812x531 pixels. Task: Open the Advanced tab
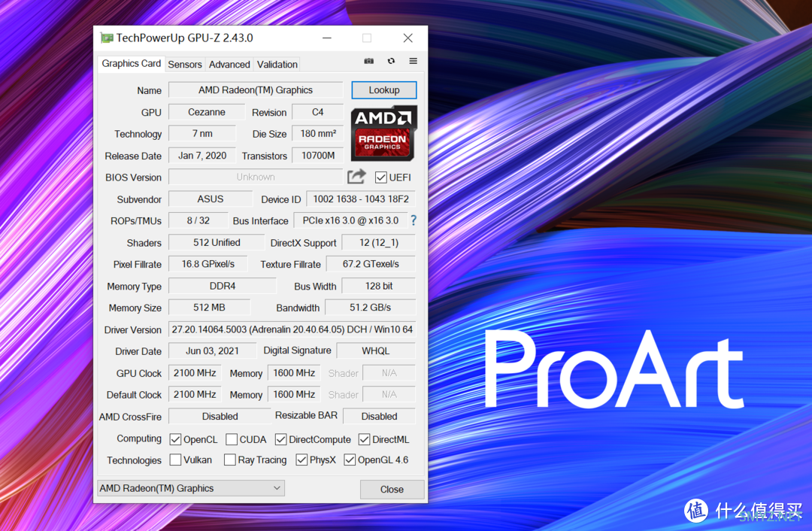[x=229, y=64]
